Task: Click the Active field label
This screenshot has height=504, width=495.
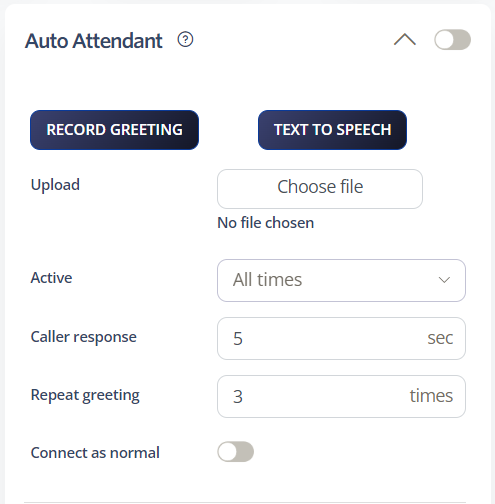Action: (51, 278)
